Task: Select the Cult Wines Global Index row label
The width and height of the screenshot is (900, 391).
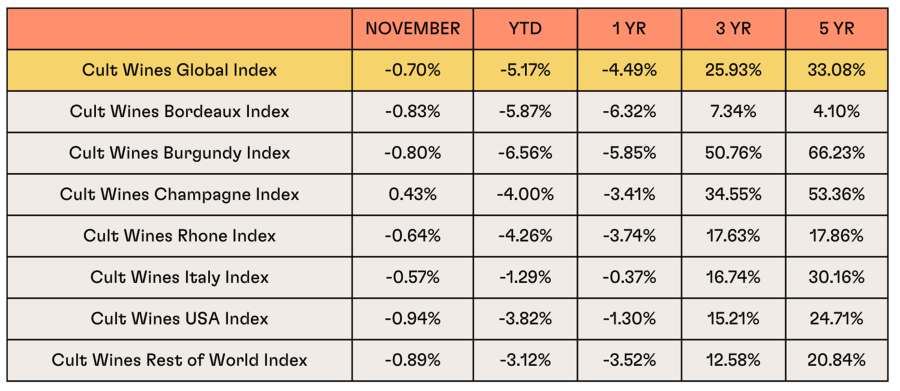Action: click(x=180, y=70)
